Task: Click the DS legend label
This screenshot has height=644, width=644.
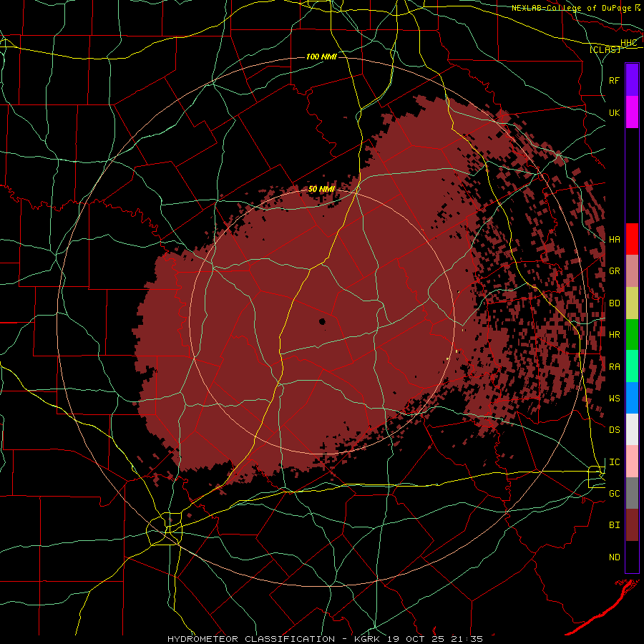Action: [x=615, y=430]
